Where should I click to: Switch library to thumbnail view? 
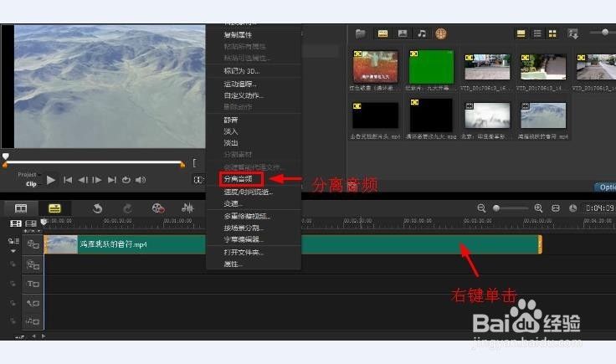click(x=552, y=33)
